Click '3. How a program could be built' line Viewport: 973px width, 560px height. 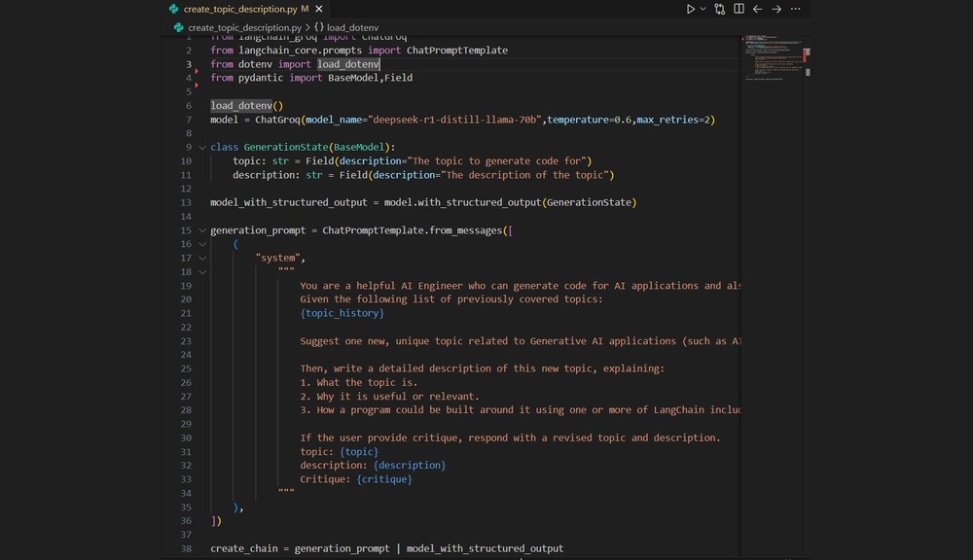[x=520, y=410]
